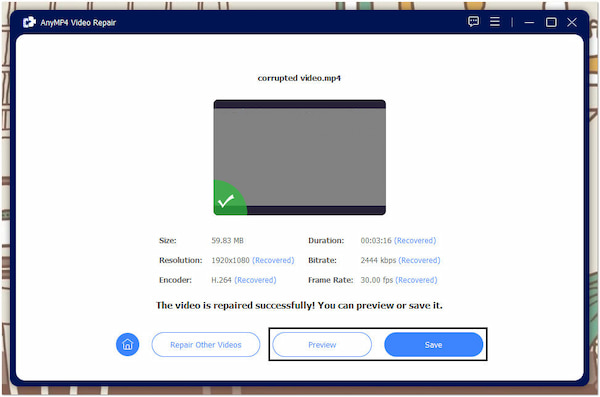This screenshot has height=397, width=600.
Task: Minimize the AnyMP4 window
Action: pos(529,22)
